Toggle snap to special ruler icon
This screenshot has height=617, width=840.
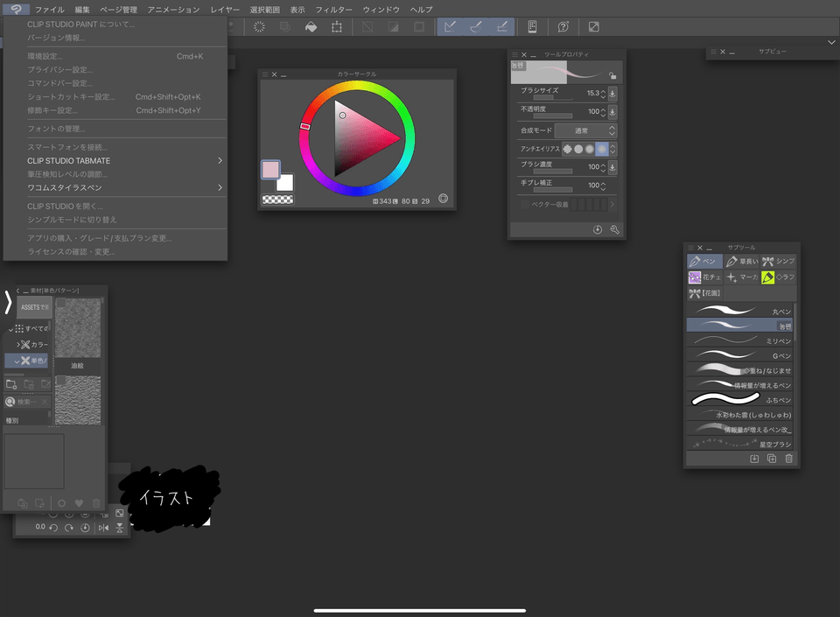(476, 27)
